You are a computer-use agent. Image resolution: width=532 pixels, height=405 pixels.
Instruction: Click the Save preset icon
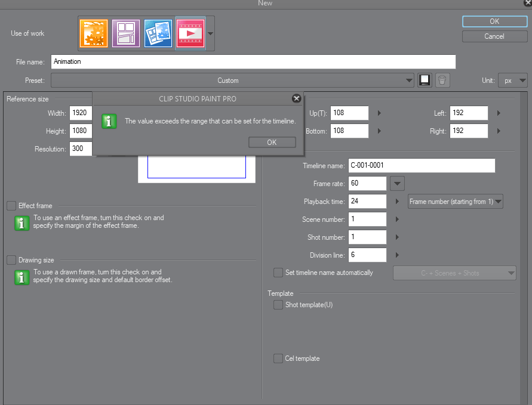(x=424, y=80)
